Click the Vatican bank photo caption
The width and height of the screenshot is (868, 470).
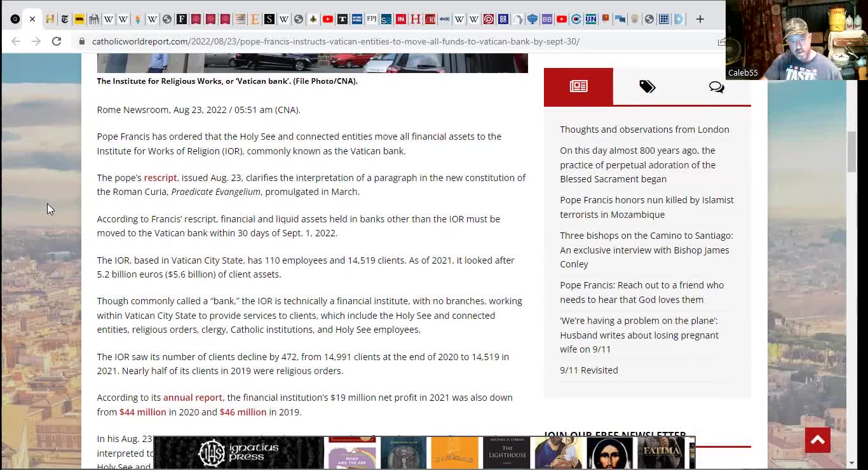coord(227,81)
